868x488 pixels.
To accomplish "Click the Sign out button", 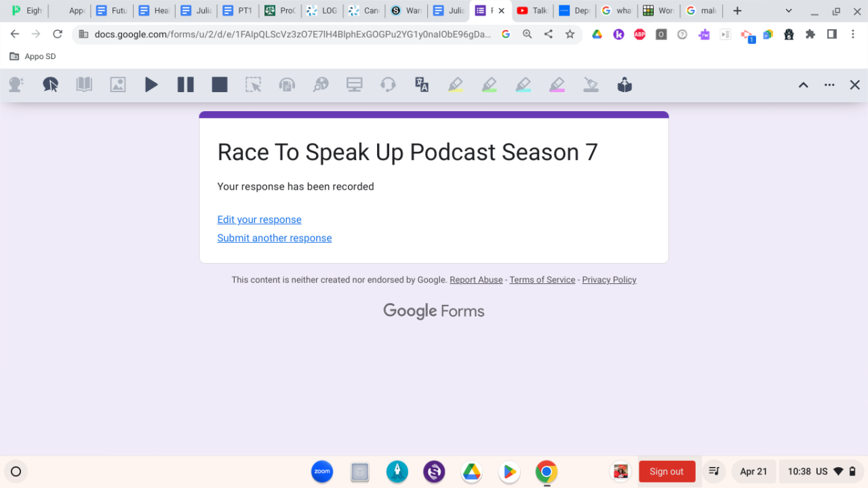I will (667, 472).
